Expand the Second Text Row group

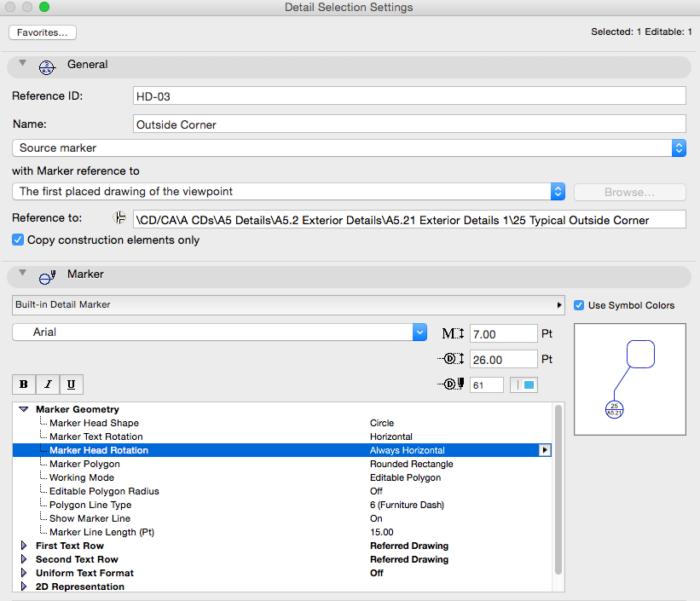point(24,559)
